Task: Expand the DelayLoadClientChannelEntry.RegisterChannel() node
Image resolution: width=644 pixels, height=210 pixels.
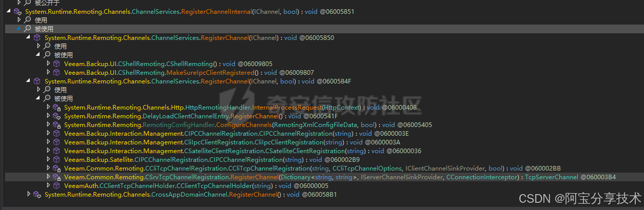Action: tap(48, 116)
